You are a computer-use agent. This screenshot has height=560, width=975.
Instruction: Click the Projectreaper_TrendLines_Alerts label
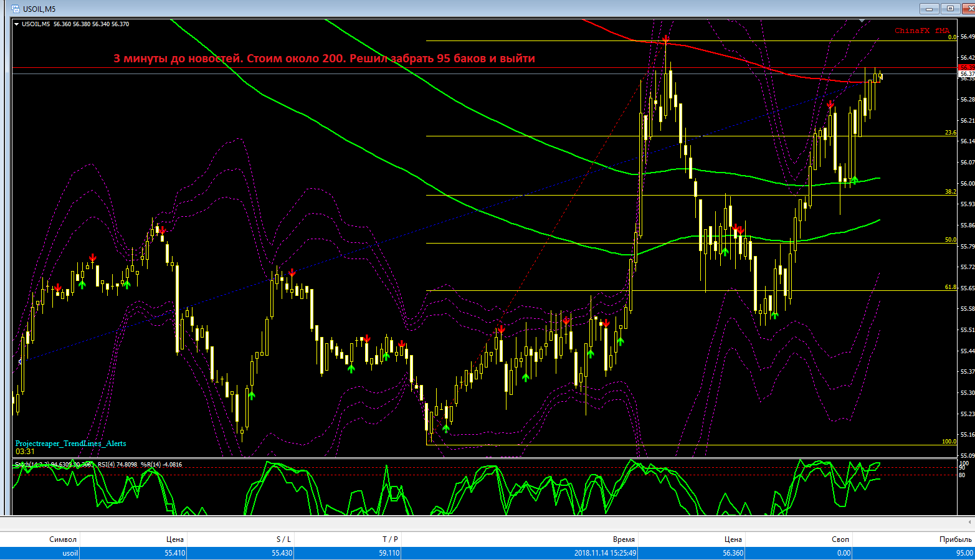pos(71,444)
